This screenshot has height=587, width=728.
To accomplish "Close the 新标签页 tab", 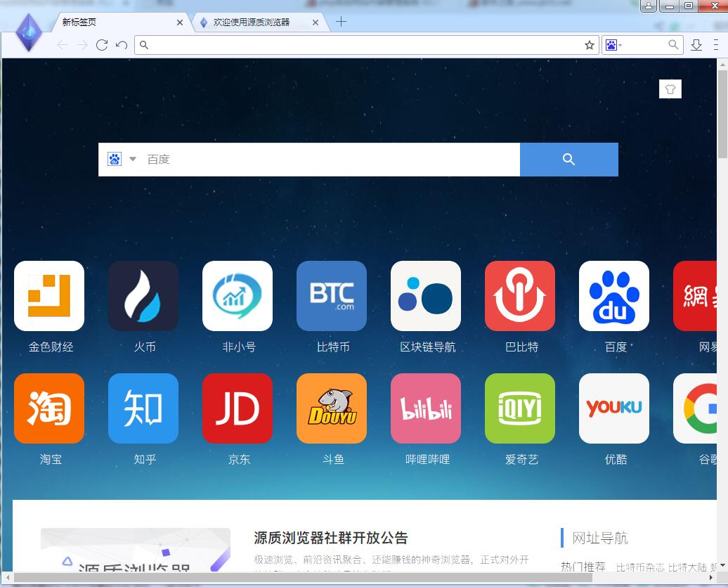I will (x=180, y=22).
